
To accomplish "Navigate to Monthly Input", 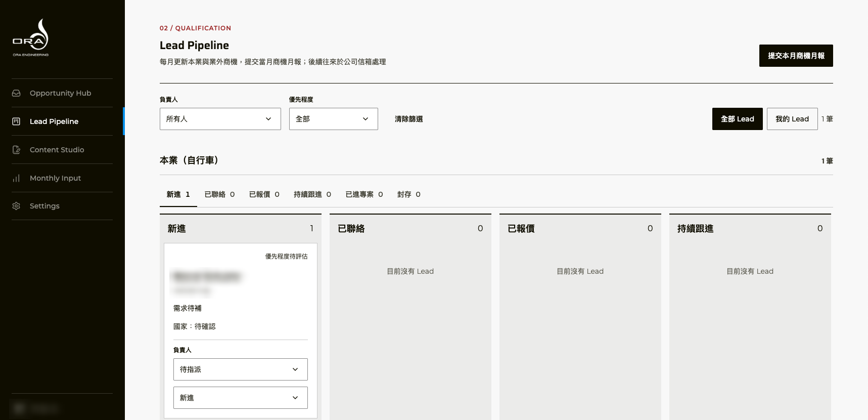I will pos(62,178).
